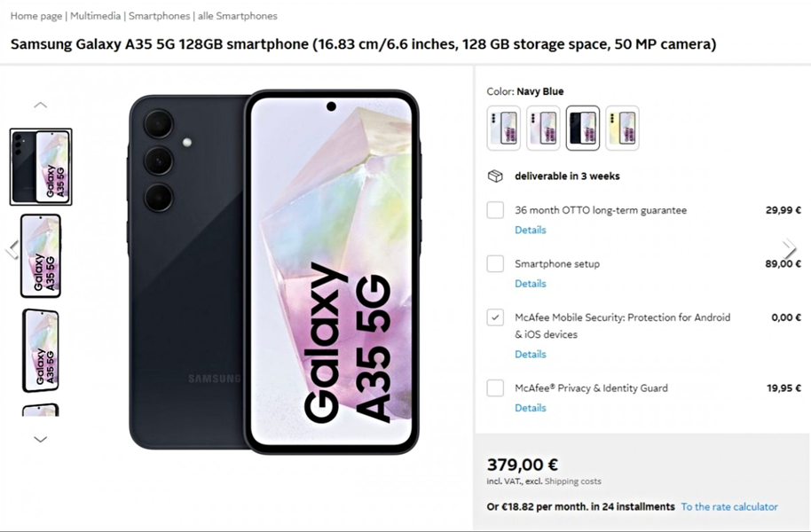Uncheck McAfee Mobile Security checkbox
Image resolution: width=811 pixels, height=532 pixels.
pyautogui.click(x=495, y=317)
